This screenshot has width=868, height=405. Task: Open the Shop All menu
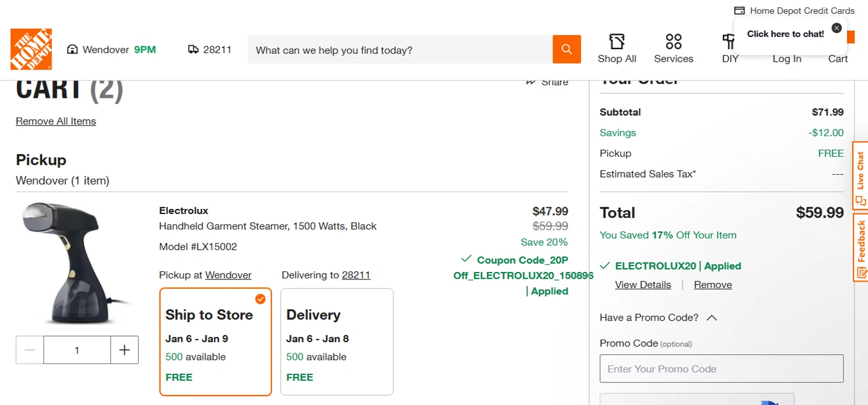[617, 49]
